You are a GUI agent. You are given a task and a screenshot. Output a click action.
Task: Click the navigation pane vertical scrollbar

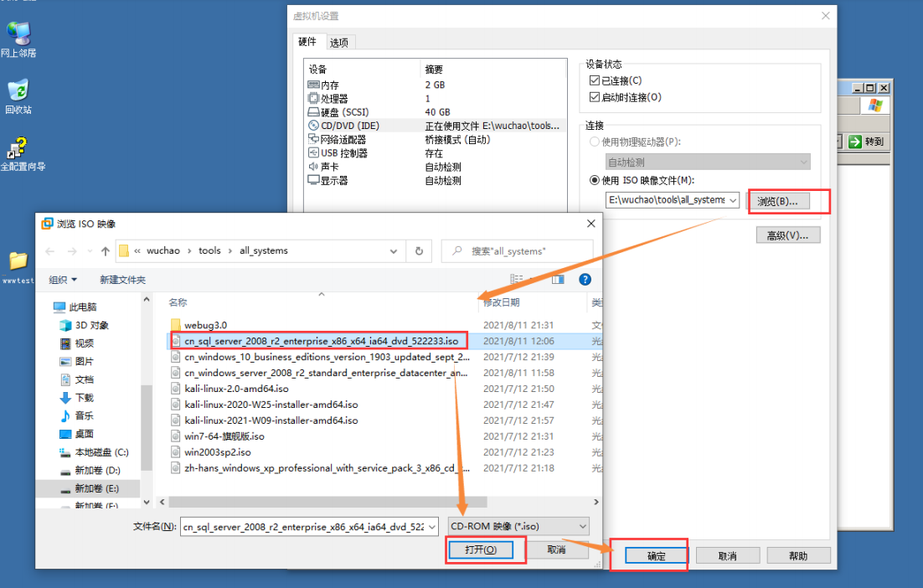click(x=147, y=428)
